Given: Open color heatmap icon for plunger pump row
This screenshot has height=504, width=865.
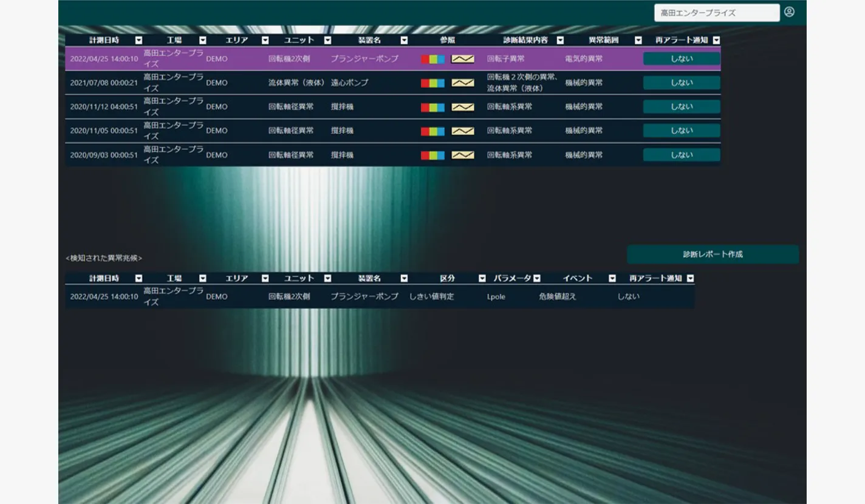Looking at the screenshot, I should point(432,59).
